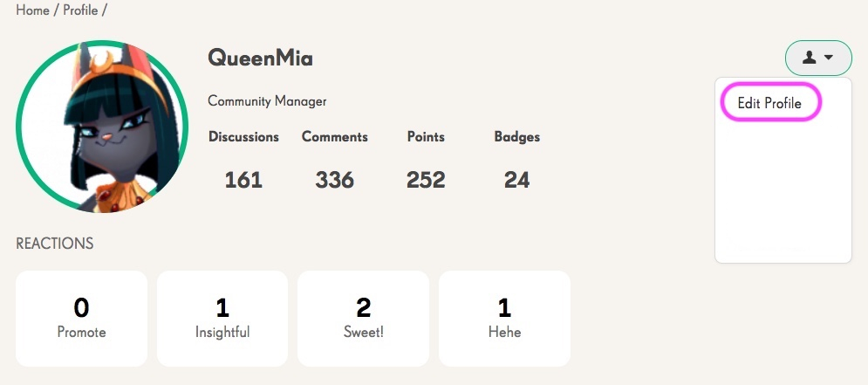
Task: Open the Points total of 252
Action: (426, 180)
